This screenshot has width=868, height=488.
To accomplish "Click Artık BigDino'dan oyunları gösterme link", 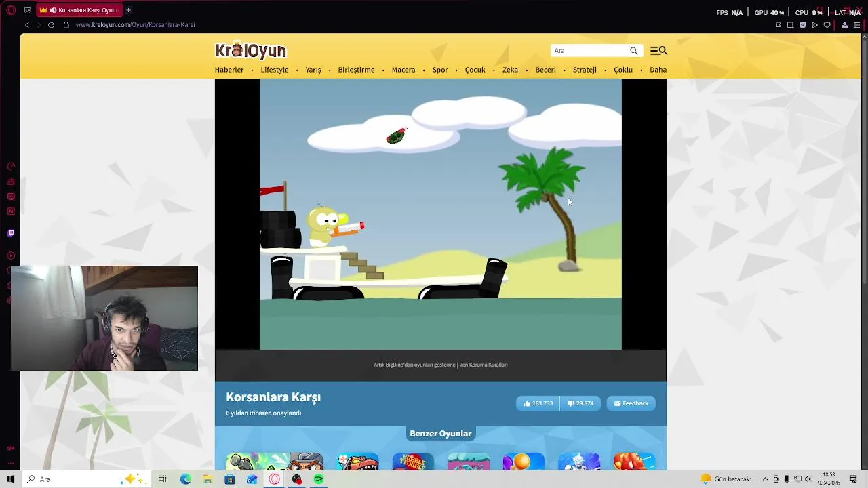I will pos(414,365).
